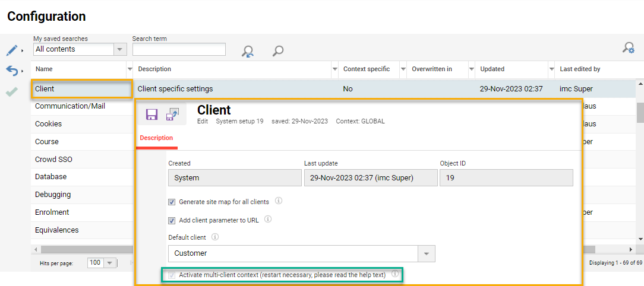The width and height of the screenshot is (644, 286).
Task: Click the Search term input field
Action: (x=178, y=49)
